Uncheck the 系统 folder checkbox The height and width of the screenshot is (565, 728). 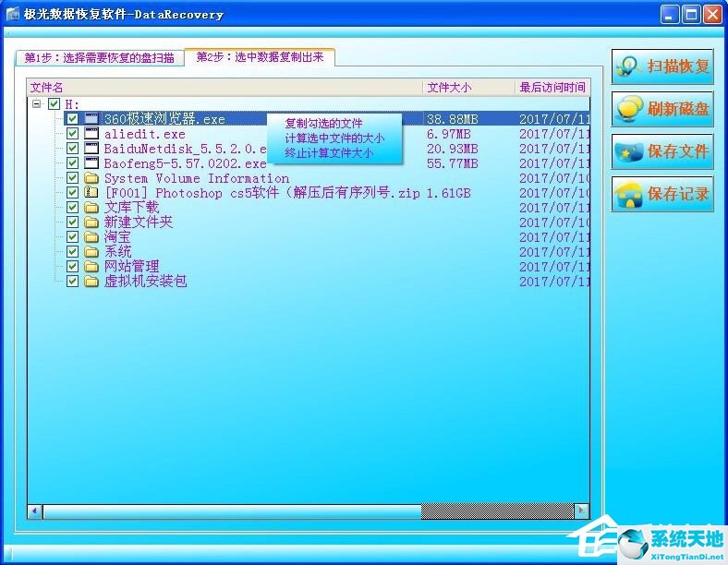click(72, 252)
